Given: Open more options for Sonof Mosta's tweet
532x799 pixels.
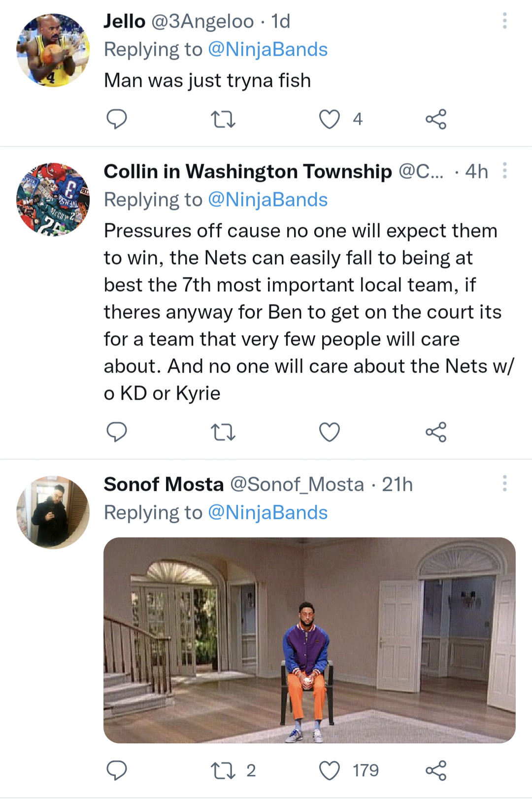Looking at the screenshot, I should [x=504, y=484].
